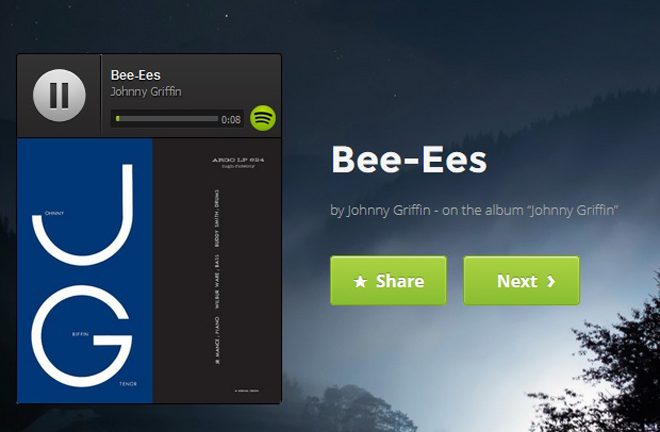Click the vertical personnel credits on album cover

tap(217, 277)
